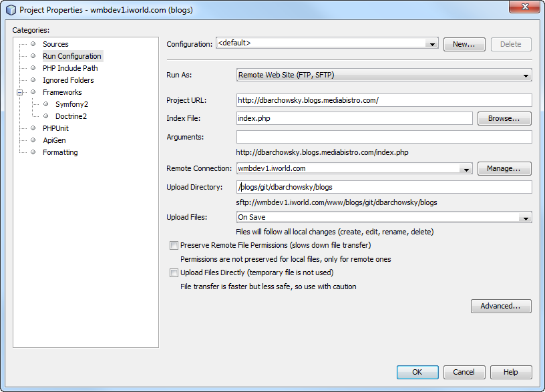Expand the Run As dropdown
This screenshot has width=545, height=392.
[x=526, y=76]
